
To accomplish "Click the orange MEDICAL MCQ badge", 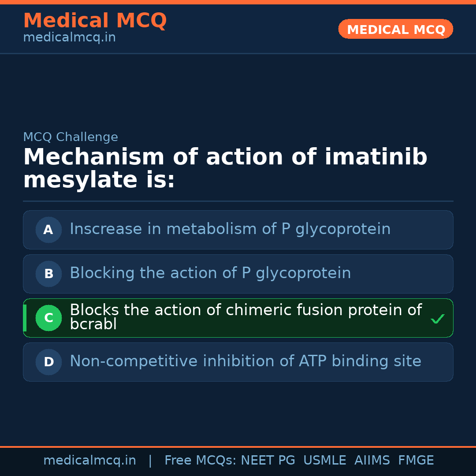I will (395, 29).
